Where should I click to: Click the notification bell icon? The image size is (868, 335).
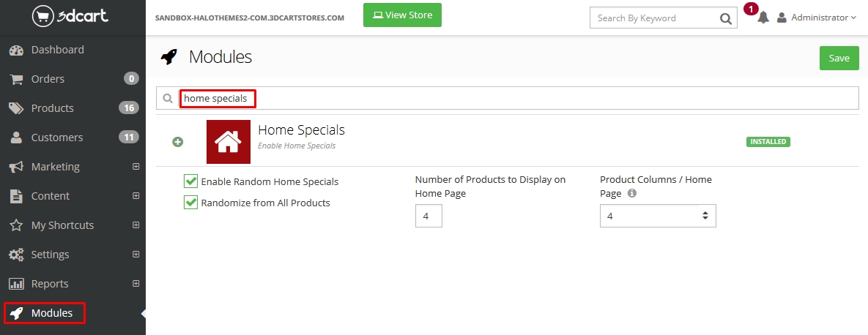pyautogui.click(x=763, y=18)
